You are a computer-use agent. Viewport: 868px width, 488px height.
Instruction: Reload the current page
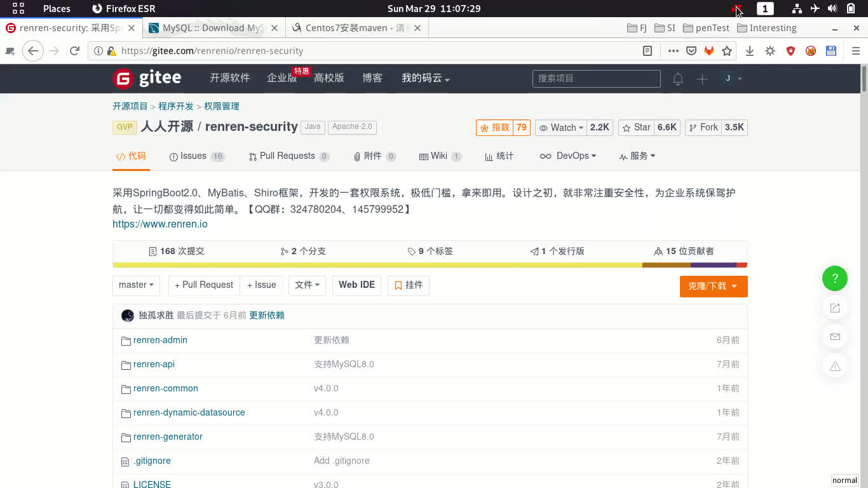[74, 51]
